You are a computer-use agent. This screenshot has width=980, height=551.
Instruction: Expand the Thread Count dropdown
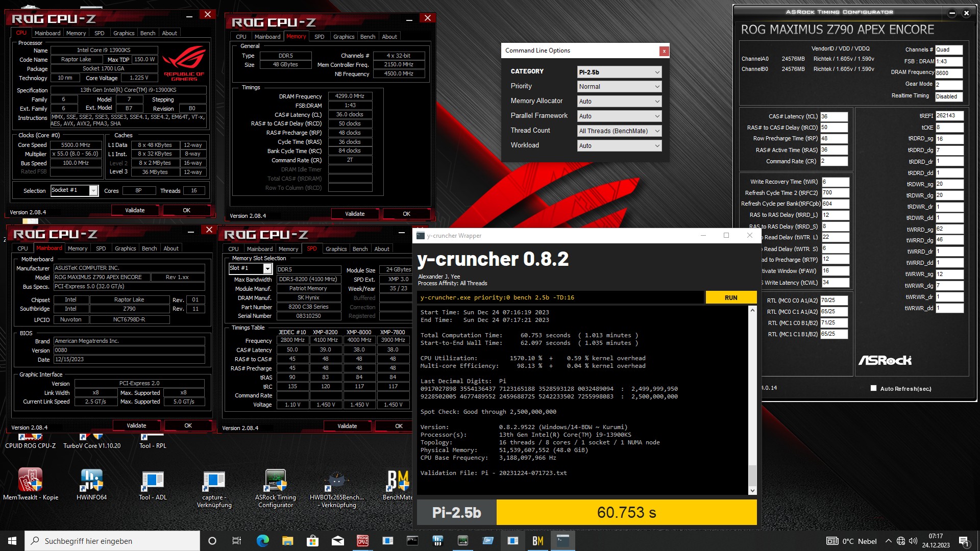pos(619,131)
